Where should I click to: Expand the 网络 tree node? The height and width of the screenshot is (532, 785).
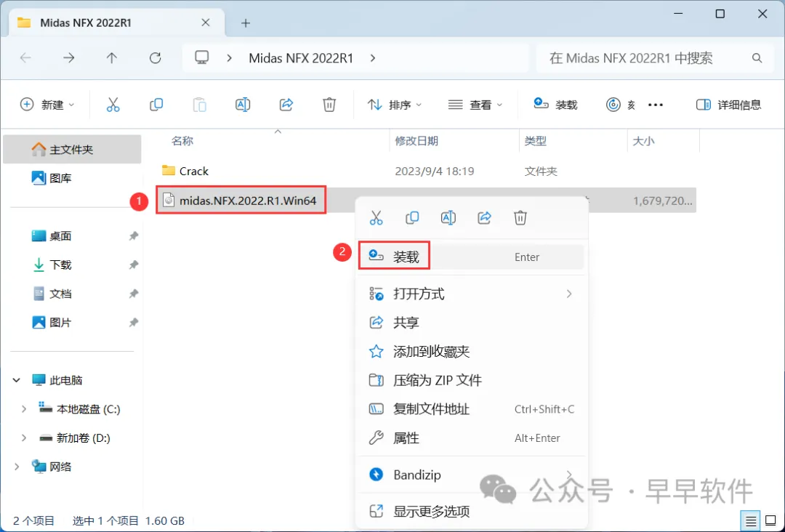(x=17, y=467)
